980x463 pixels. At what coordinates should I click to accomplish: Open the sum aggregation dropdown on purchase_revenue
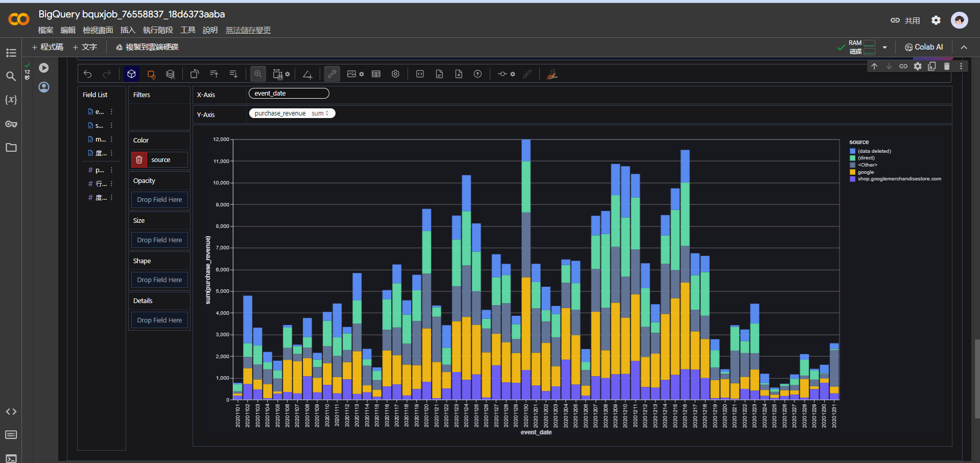pyautogui.click(x=321, y=113)
